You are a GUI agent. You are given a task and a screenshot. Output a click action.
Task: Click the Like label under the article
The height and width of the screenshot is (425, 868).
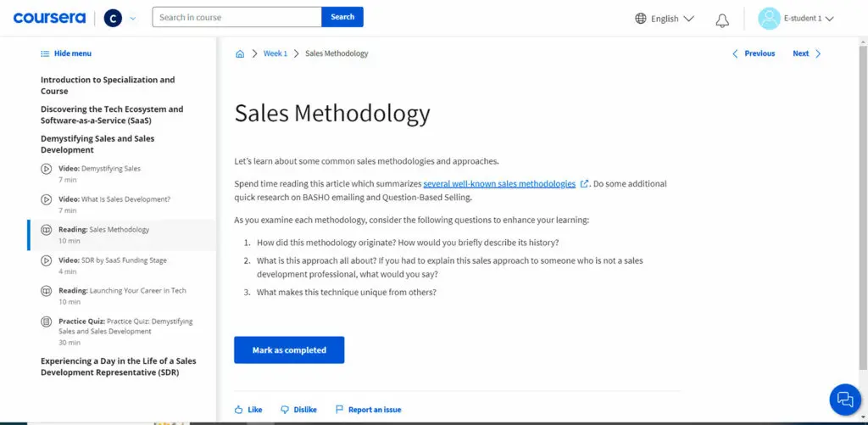tap(254, 410)
